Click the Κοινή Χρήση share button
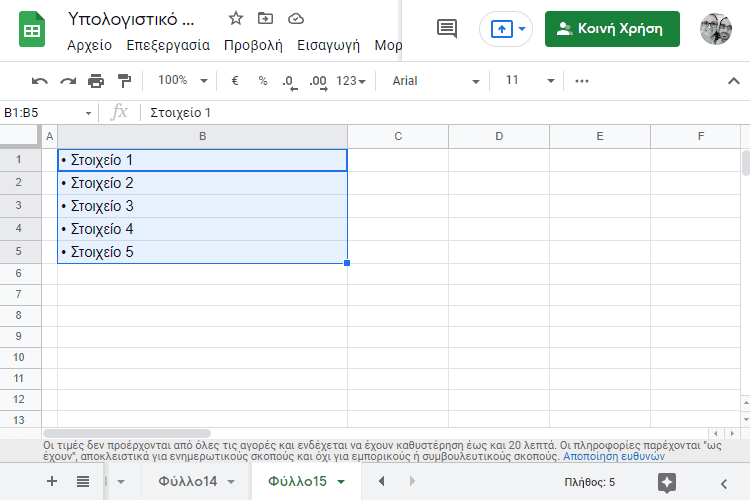Viewport: 750px width, 500px height. pyautogui.click(x=612, y=29)
